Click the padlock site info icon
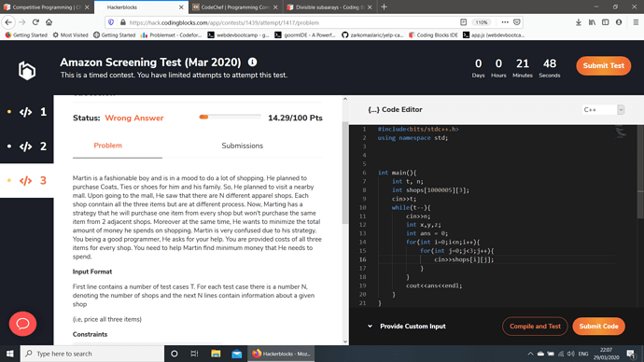This screenshot has height=362, width=644. (122, 22)
